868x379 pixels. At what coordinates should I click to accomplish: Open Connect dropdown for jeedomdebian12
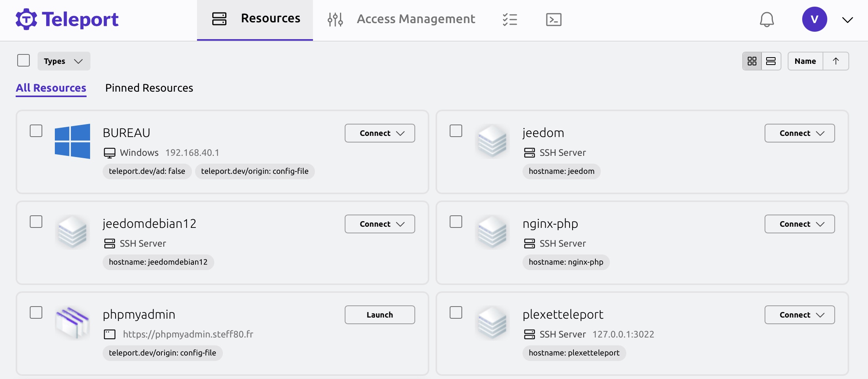tap(380, 224)
